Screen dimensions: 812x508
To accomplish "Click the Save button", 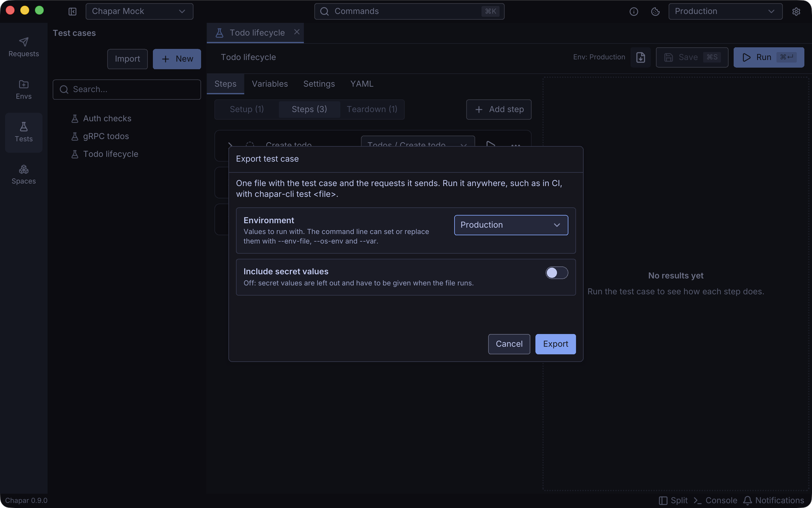I will [x=692, y=57].
